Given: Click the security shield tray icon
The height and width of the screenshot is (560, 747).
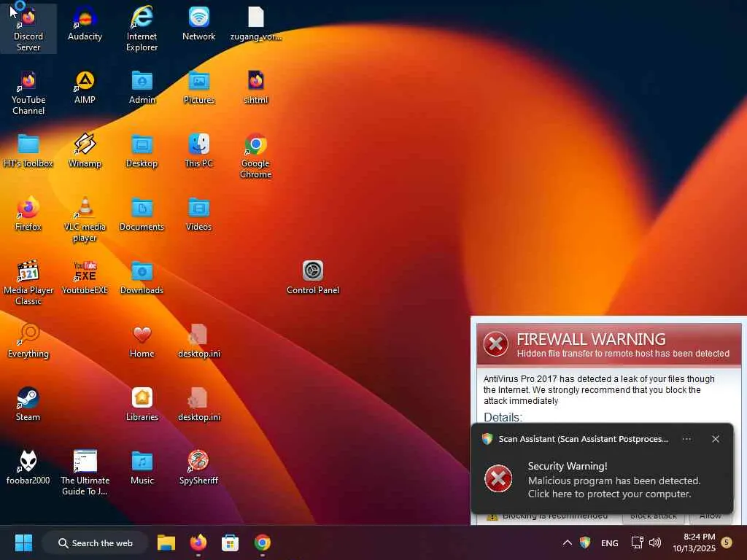Looking at the screenshot, I should click(585, 542).
